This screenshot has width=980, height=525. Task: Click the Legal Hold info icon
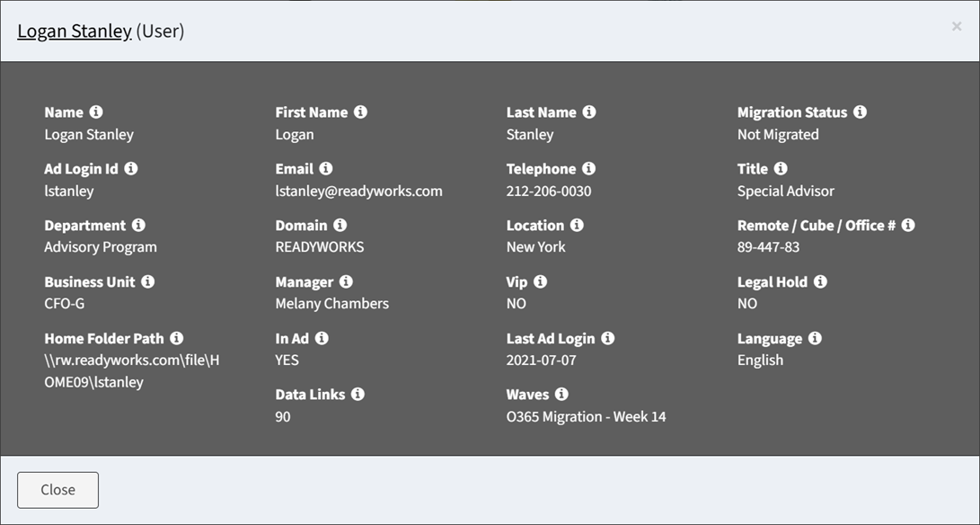[820, 281]
